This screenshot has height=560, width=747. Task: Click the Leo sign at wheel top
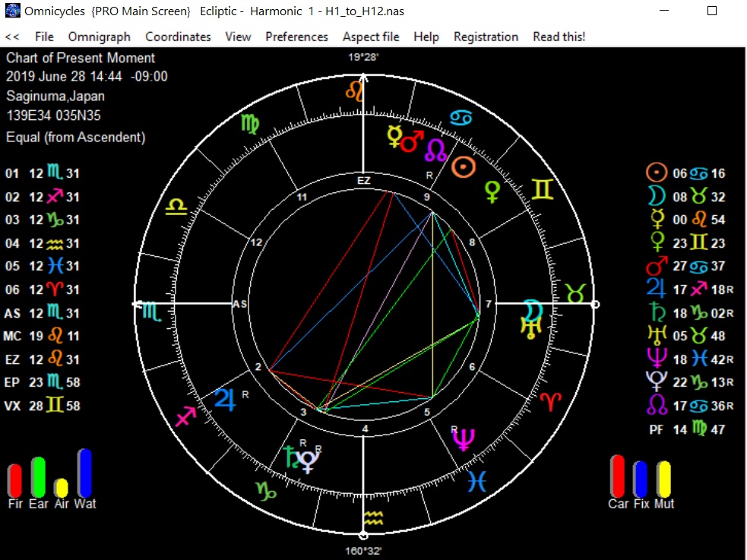point(355,92)
